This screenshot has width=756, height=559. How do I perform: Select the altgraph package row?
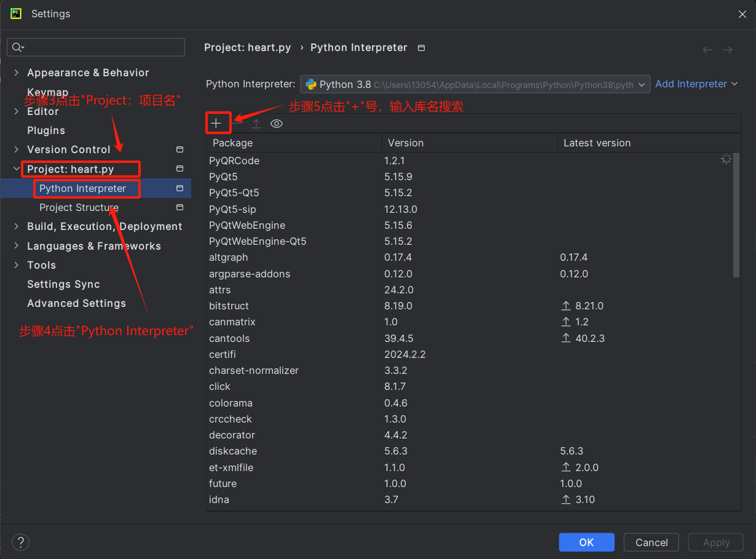tap(470, 257)
